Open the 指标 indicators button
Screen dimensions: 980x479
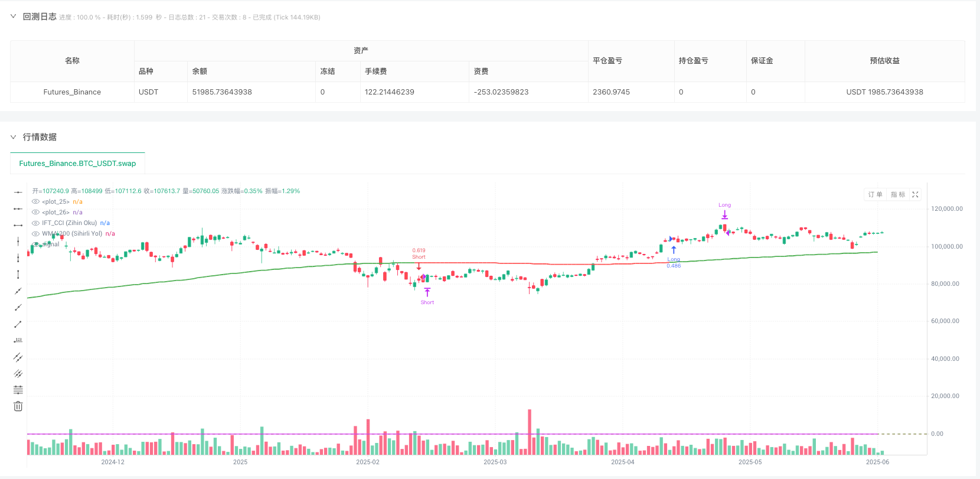[897, 194]
